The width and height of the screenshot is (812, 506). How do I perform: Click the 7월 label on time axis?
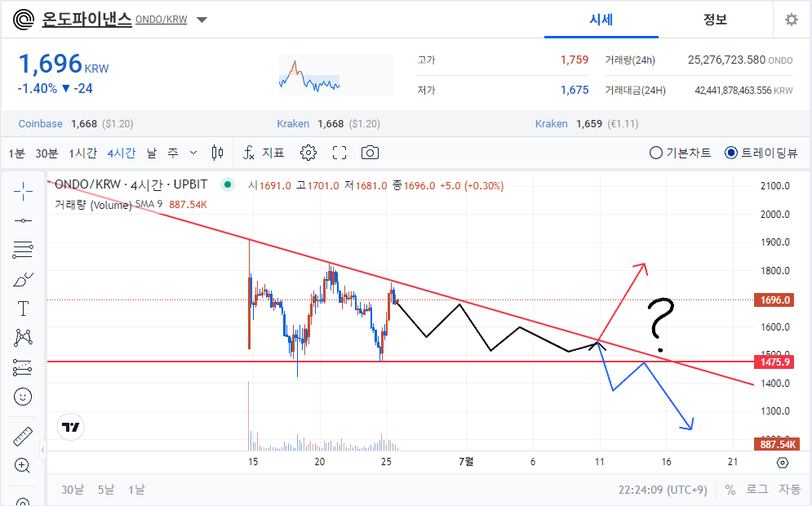[466, 461]
